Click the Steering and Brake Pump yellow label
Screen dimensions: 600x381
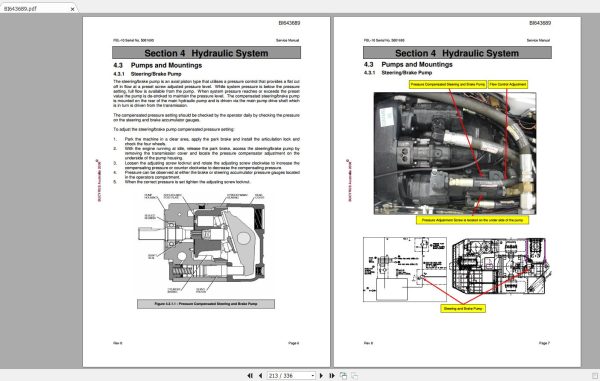(463, 308)
